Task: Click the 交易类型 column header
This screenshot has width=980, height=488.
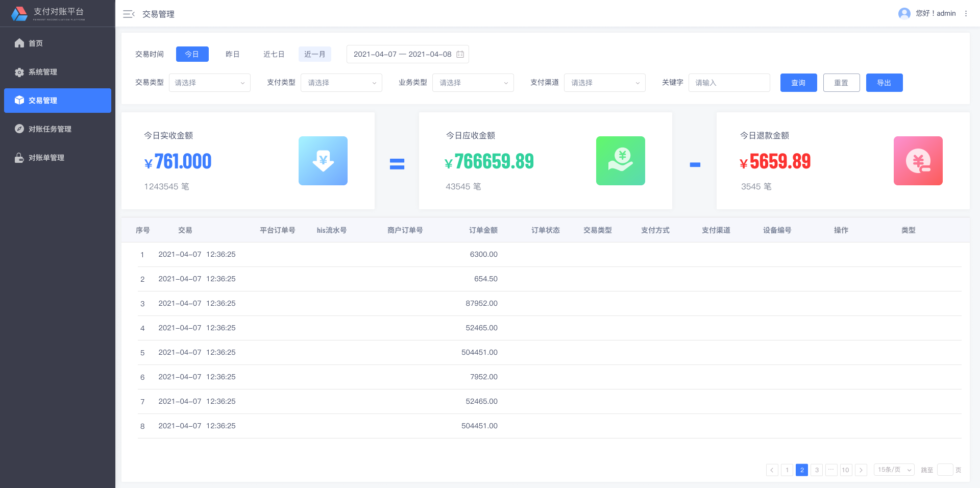Action: 598,230
